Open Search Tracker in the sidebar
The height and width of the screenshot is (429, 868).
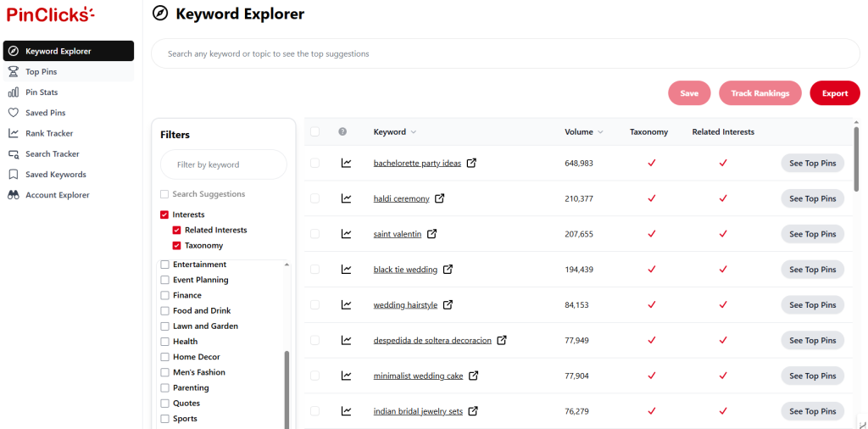68,154
